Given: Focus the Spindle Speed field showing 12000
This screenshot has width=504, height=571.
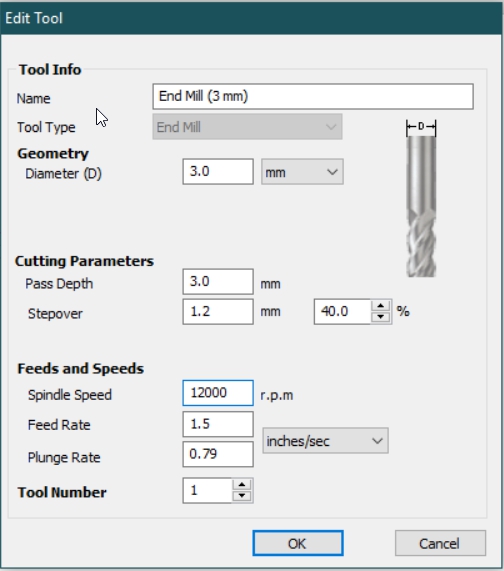Looking at the screenshot, I should 218,393.
